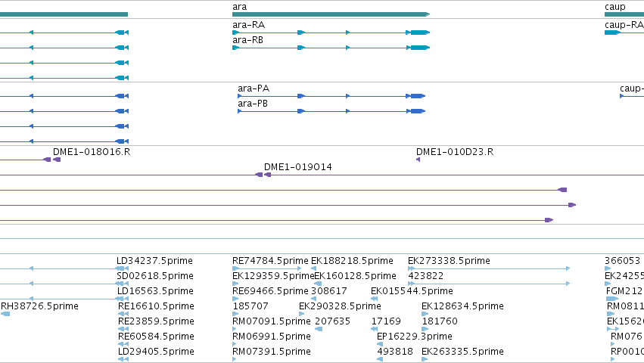Click the caup gene label
The height and width of the screenshot is (363, 644).
[x=614, y=7]
